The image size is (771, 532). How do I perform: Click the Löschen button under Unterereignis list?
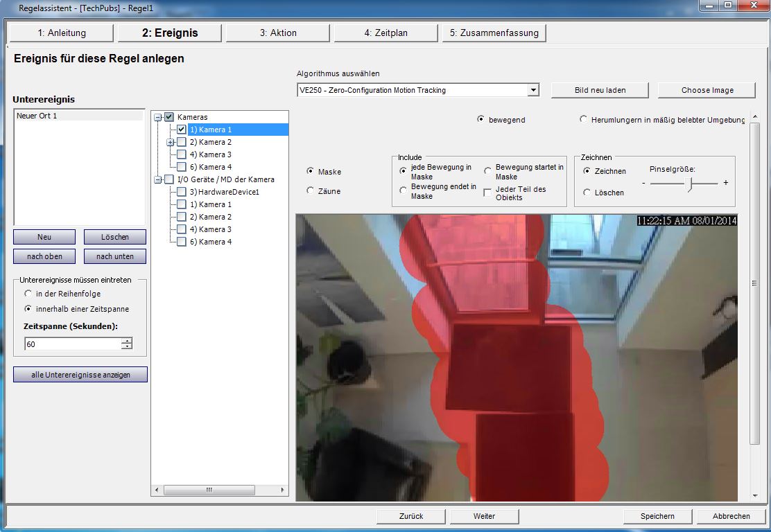click(x=114, y=237)
